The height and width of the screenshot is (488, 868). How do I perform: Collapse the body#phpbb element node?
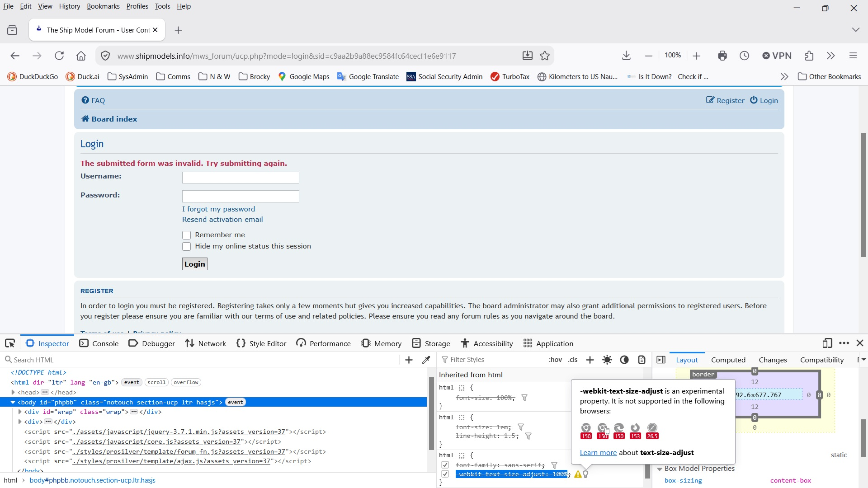tap(13, 402)
